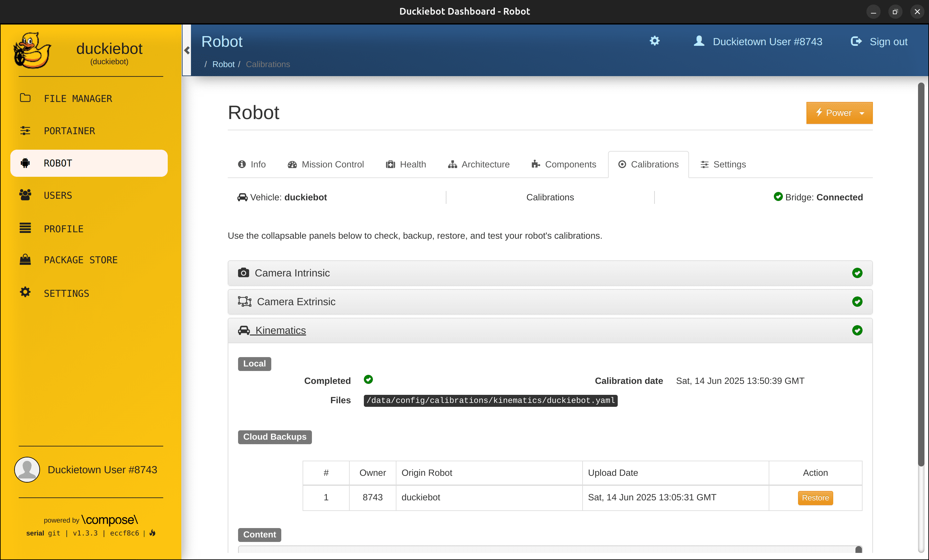
Task: Click the car icon on Kinematics
Action: (244, 330)
